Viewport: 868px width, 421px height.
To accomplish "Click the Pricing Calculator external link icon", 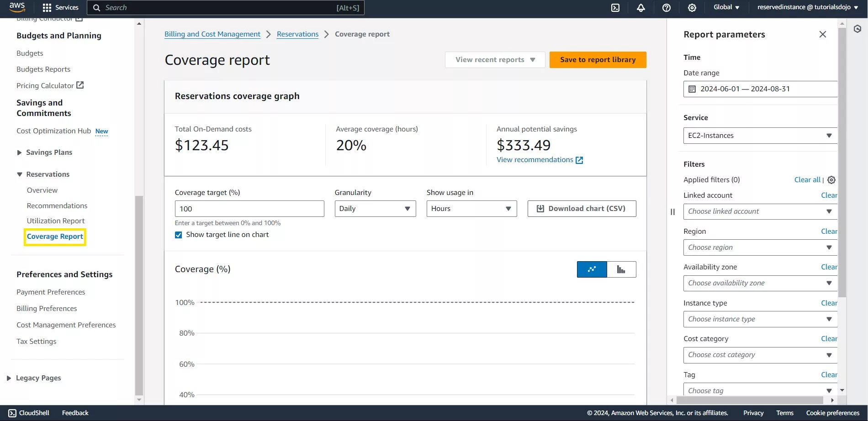I will coord(80,85).
